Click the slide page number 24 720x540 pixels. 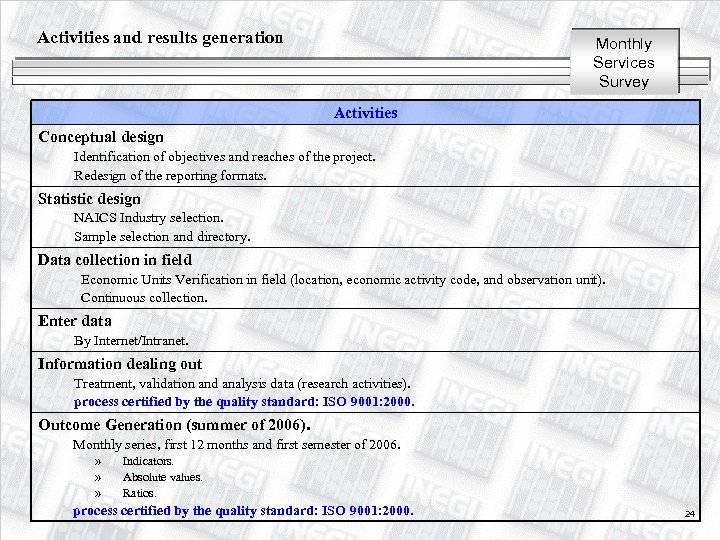pos(690,514)
